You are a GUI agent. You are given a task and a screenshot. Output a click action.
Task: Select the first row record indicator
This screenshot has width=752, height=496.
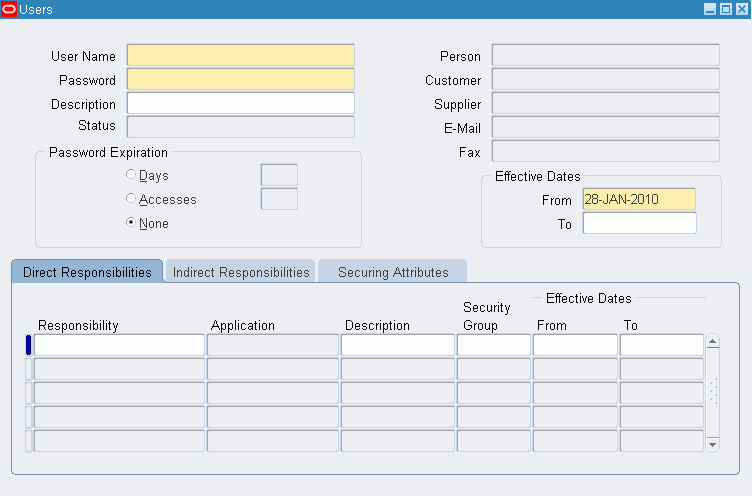click(28, 345)
